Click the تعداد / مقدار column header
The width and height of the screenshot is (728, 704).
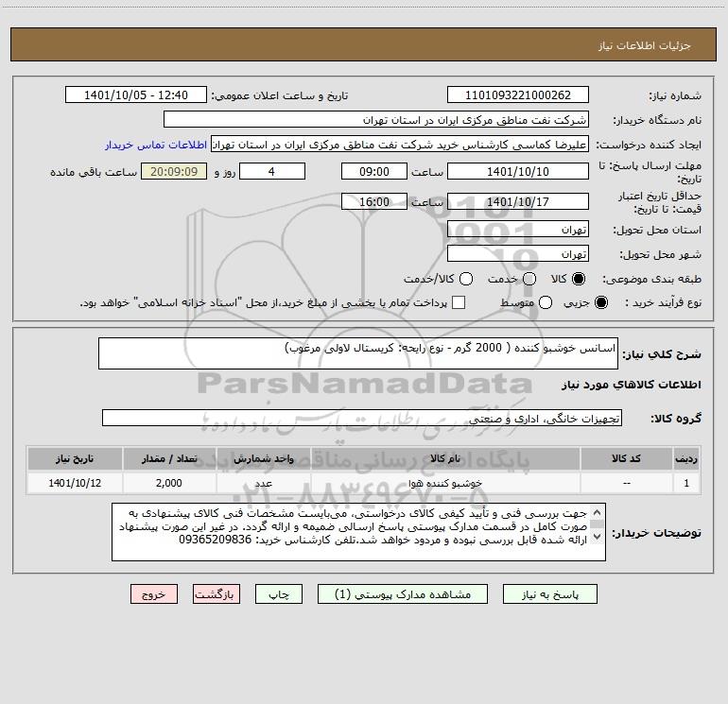click(x=169, y=458)
